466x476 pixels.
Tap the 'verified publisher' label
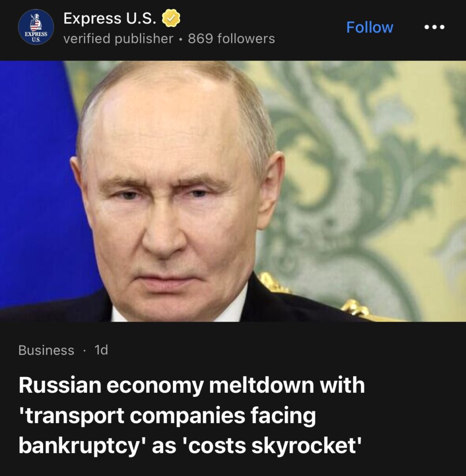point(118,39)
